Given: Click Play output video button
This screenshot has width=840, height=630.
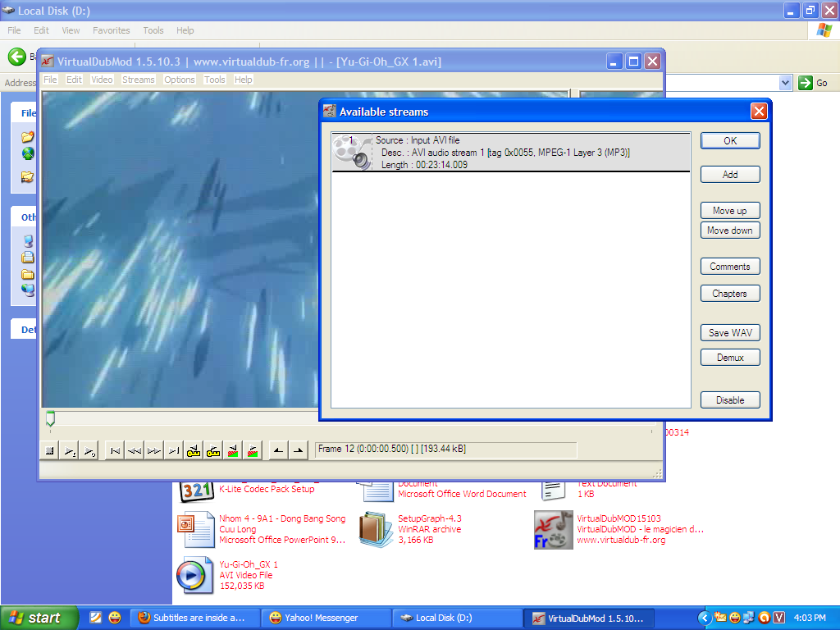Looking at the screenshot, I should point(89,450).
